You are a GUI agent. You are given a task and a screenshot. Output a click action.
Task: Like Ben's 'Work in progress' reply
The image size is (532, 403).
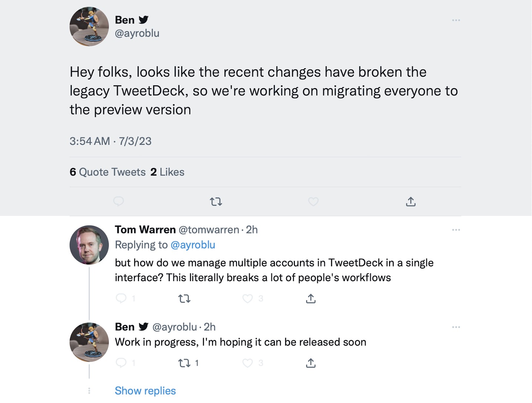pyautogui.click(x=248, y=363)
